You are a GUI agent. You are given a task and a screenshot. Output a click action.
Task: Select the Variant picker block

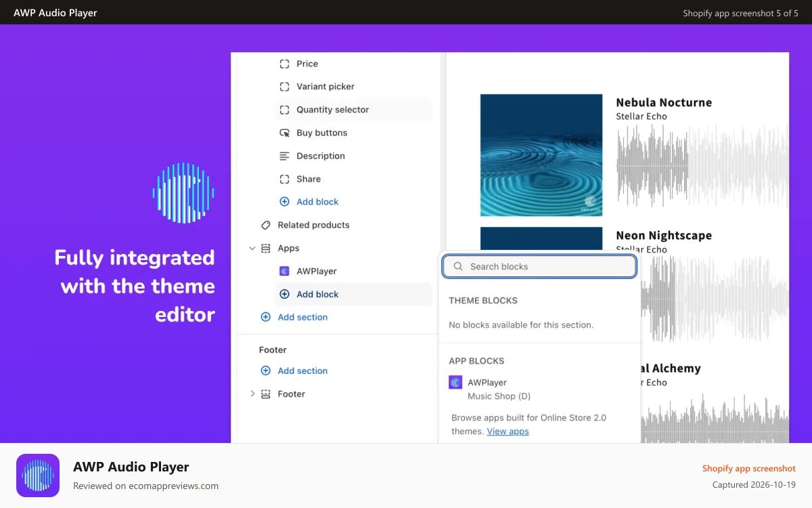[354, 87]
